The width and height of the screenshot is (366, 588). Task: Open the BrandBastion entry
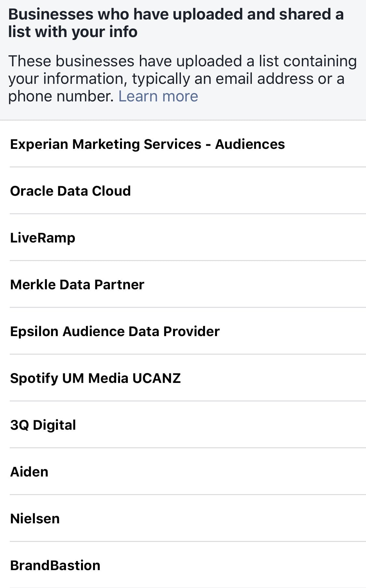pyautogui.click(x=55, y=566)
